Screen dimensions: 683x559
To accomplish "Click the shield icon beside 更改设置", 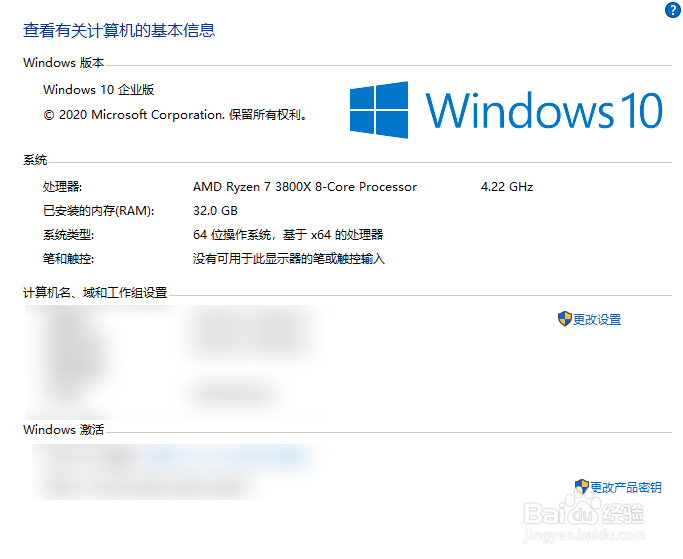I will point(565,319).
